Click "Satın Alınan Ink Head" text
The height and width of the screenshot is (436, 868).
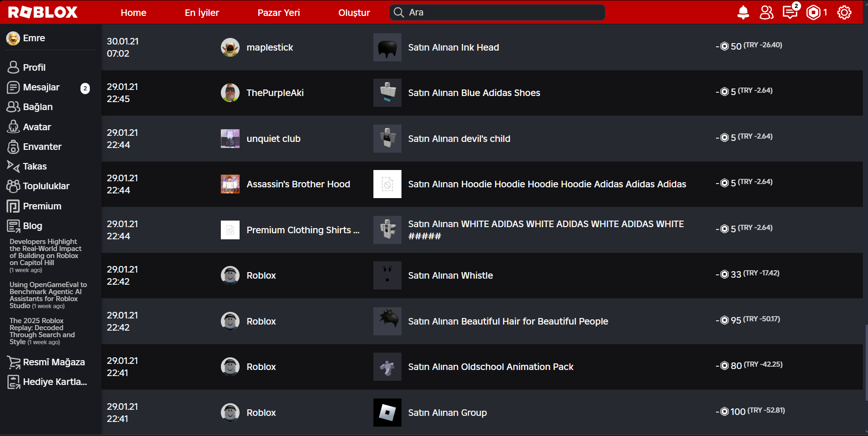453,47
